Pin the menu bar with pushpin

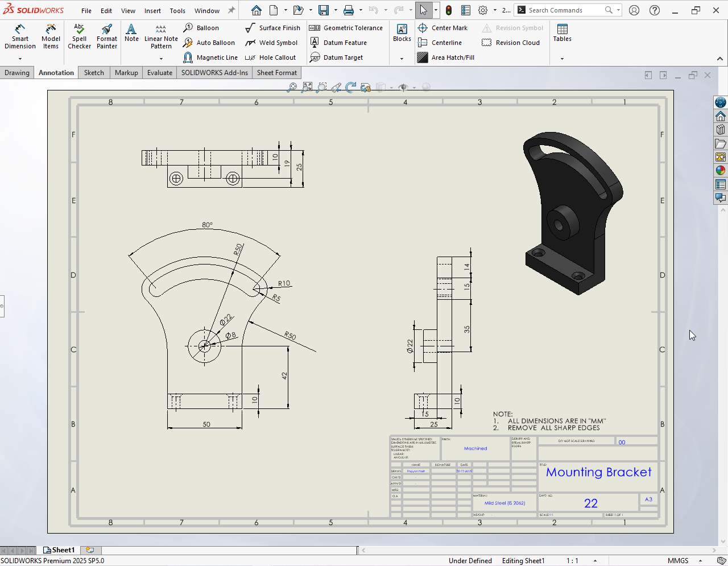click(x=231, y=10)
